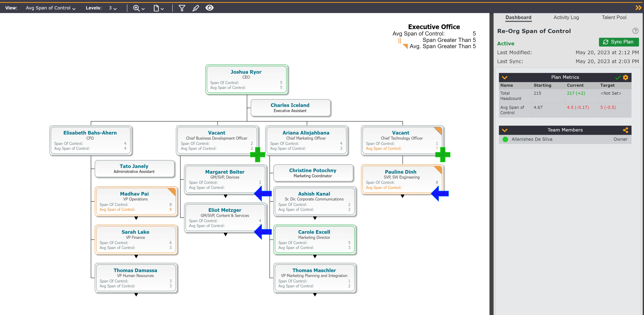Click Span Greater Than 5 legend marker
644x315 pixels.
(399, 40)
